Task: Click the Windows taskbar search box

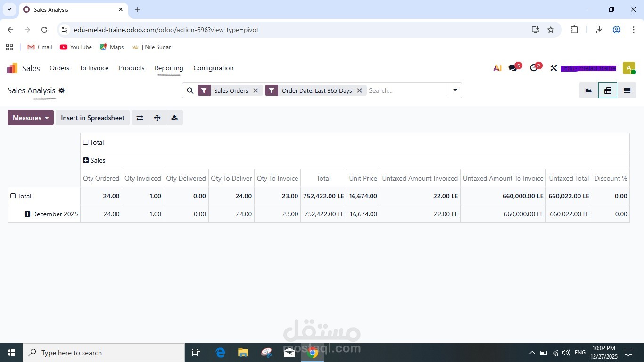Action: tap(104, 353)
